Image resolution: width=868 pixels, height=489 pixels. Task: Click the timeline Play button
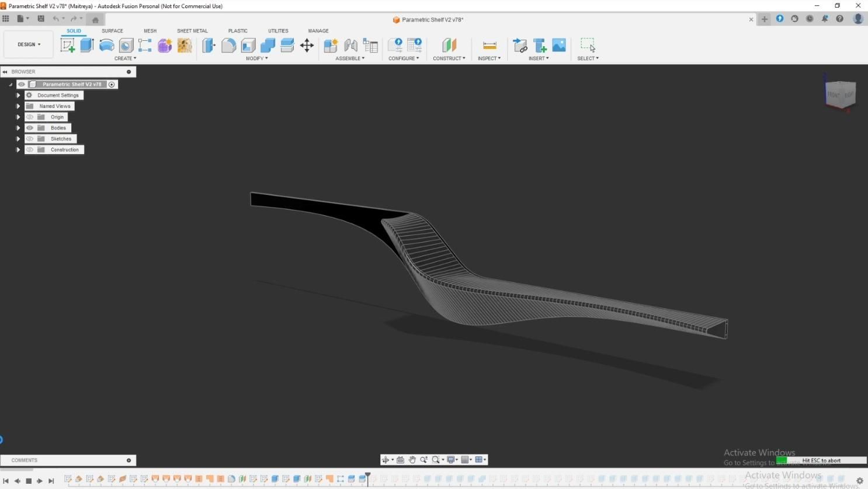click(40, 481)
